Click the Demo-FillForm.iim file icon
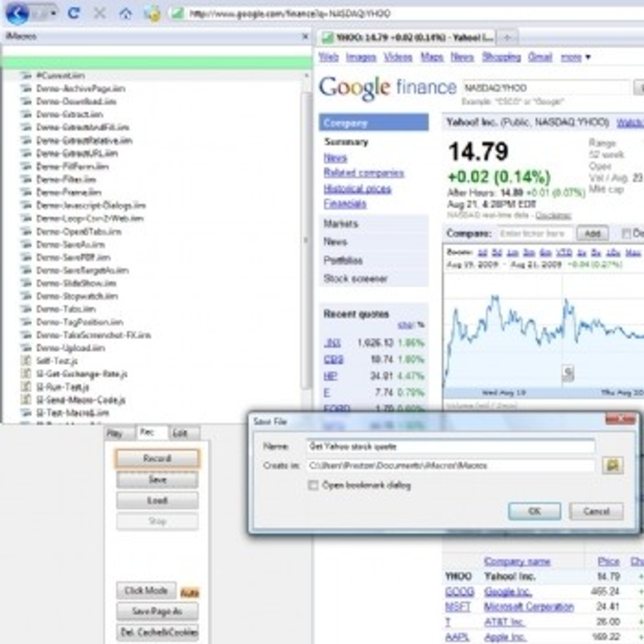This screenshot has height=644, width=644. click(x=26, y=166)
